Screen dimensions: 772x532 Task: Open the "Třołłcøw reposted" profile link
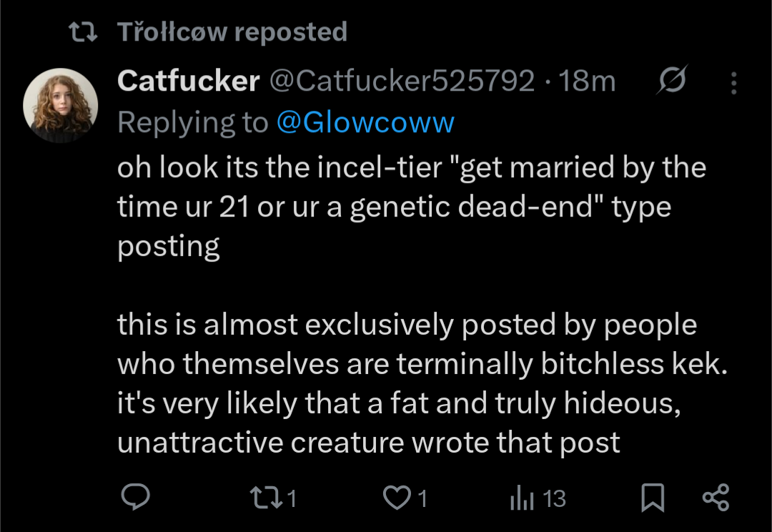click(232, 31)
